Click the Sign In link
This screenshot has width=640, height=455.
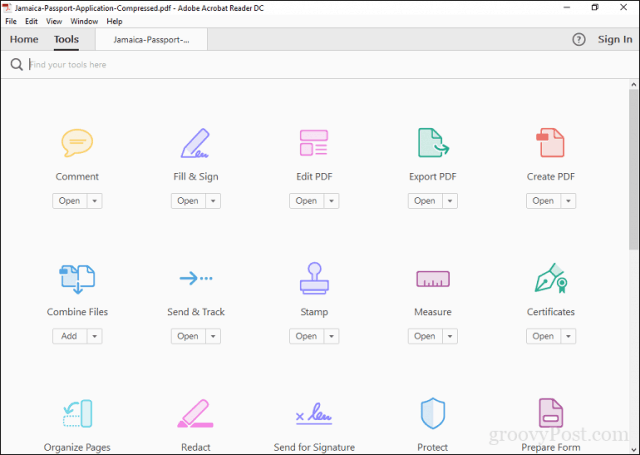[x=615, y=40]
